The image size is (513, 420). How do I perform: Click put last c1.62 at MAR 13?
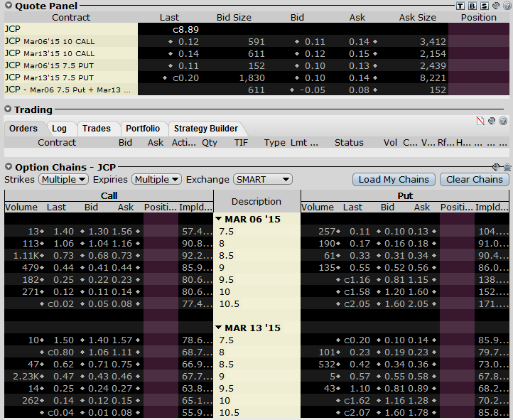(x=357, y=400)
